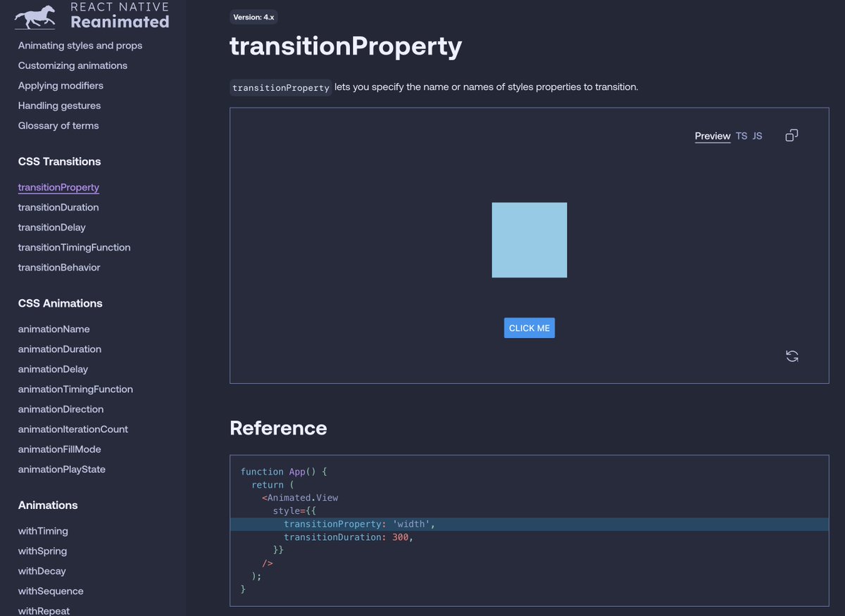Open animationName documentation
845x616 pixels.
[x=54, y=329]
